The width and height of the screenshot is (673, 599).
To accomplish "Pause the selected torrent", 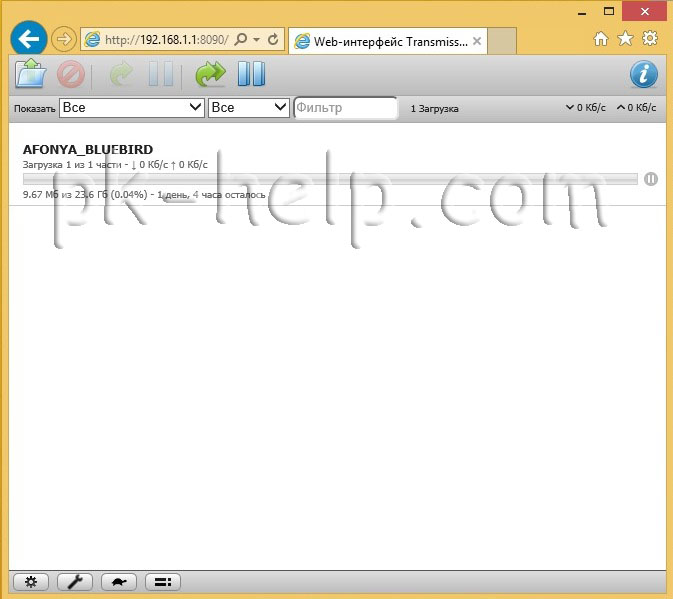I will point(161,74).
